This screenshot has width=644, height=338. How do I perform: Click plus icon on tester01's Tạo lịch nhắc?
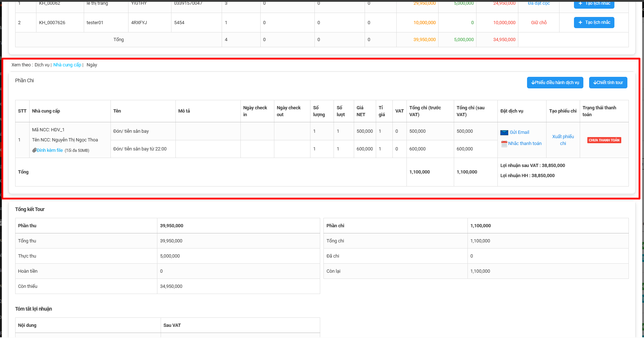(x=580, y=23)
